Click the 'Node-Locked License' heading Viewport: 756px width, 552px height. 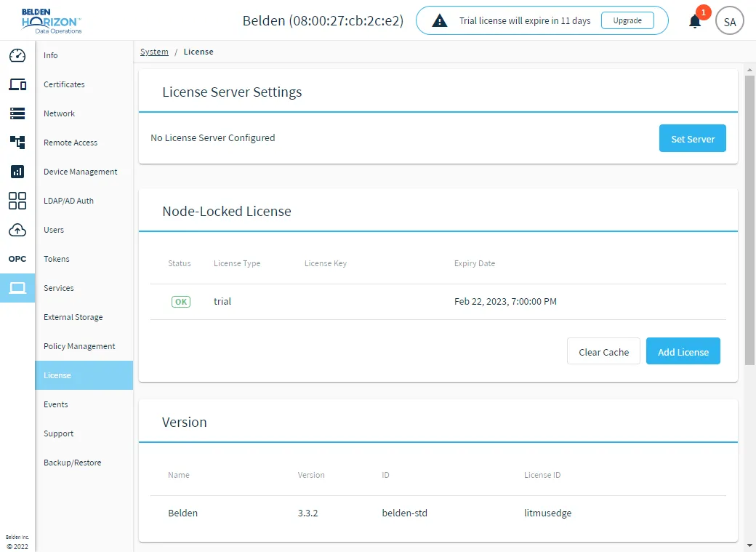pyautogui.click(x=227, y=212)
